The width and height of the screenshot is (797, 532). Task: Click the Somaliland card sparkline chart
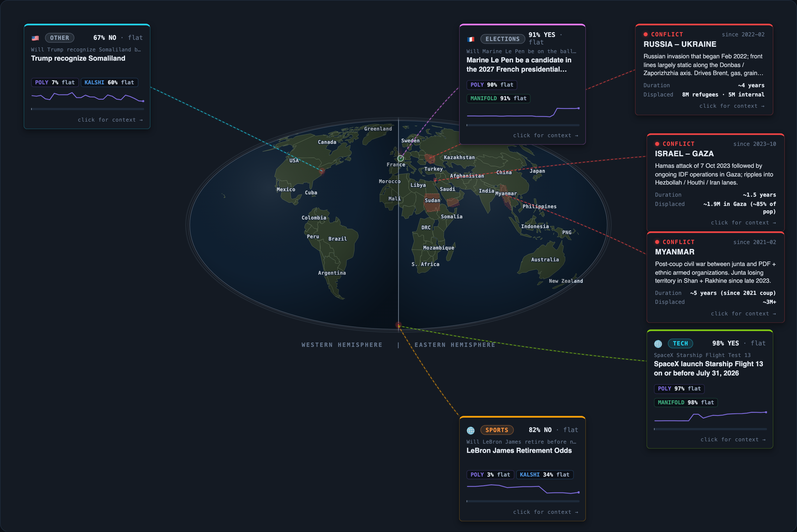(x=87, y=97)
